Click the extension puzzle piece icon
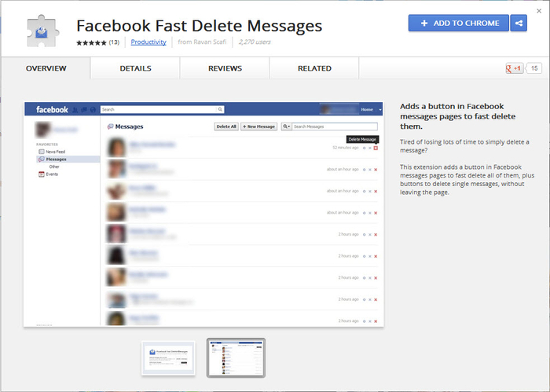Image resolution: width=550 pixels, height=392 pixels. (x=42, y=31)
